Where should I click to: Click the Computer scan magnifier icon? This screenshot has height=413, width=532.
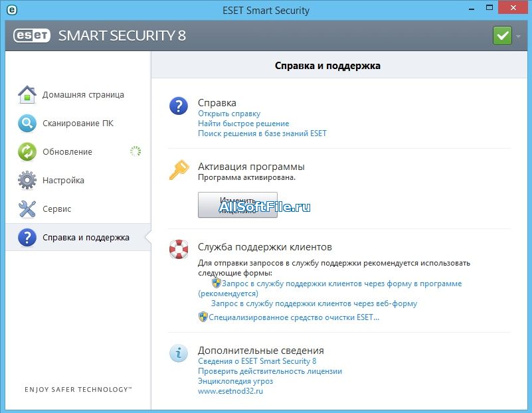coord(27,124)
